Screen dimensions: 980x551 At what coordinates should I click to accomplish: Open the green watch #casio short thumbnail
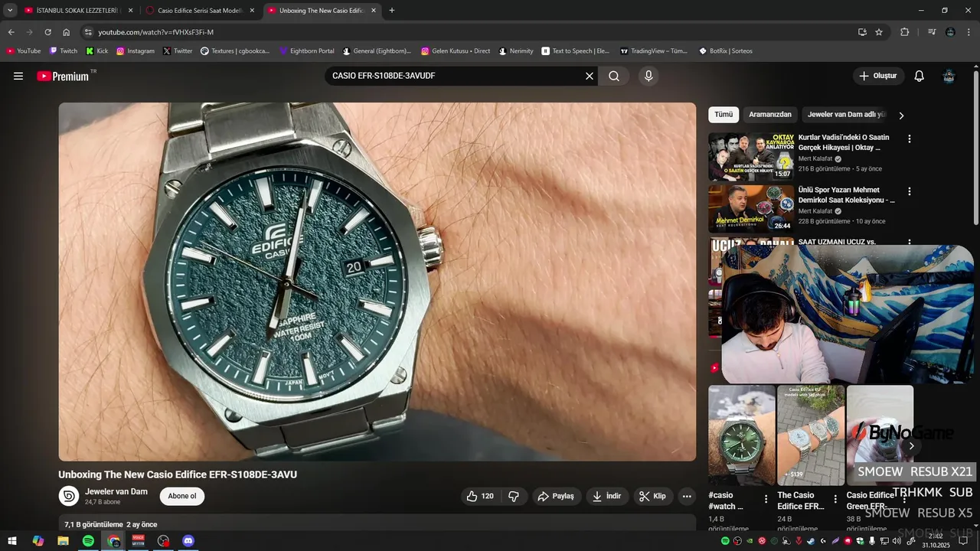pos(742,435)
